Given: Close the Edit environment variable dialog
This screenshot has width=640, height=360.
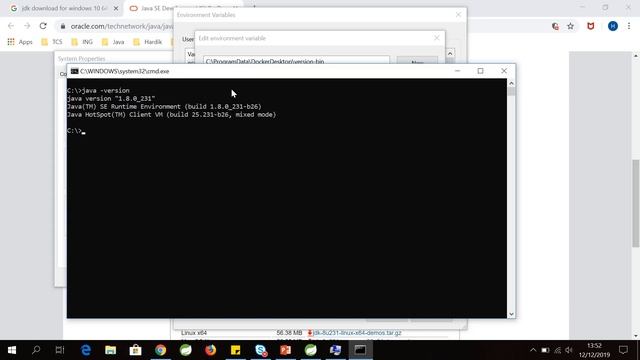Looking at the screenshot, I should 437,38.
